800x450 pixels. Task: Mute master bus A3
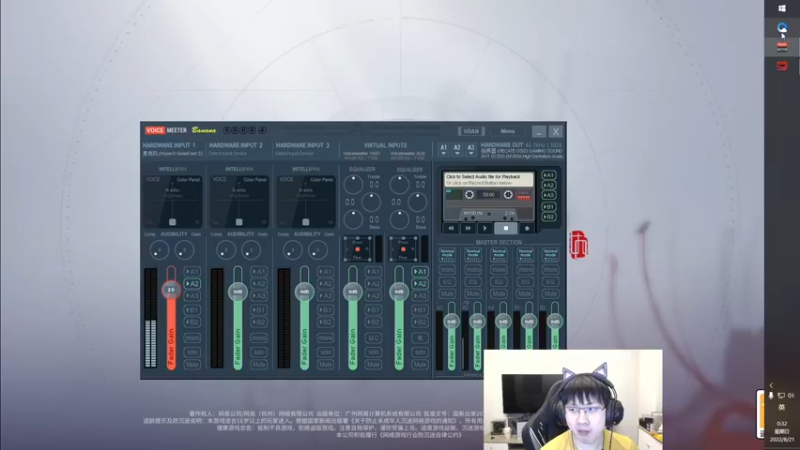pos(498,294)
